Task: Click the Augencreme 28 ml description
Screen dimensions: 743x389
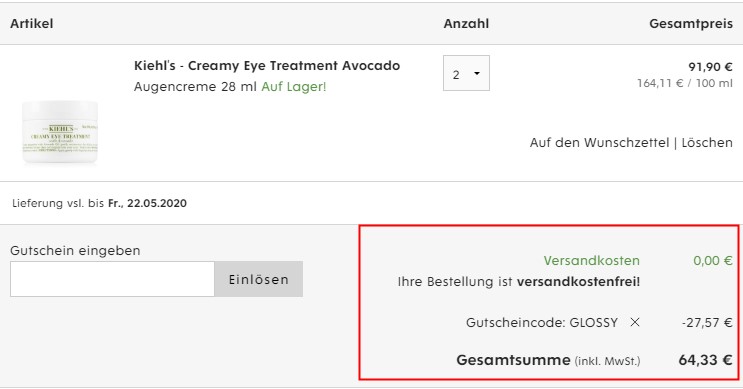Action: (196, 87)
